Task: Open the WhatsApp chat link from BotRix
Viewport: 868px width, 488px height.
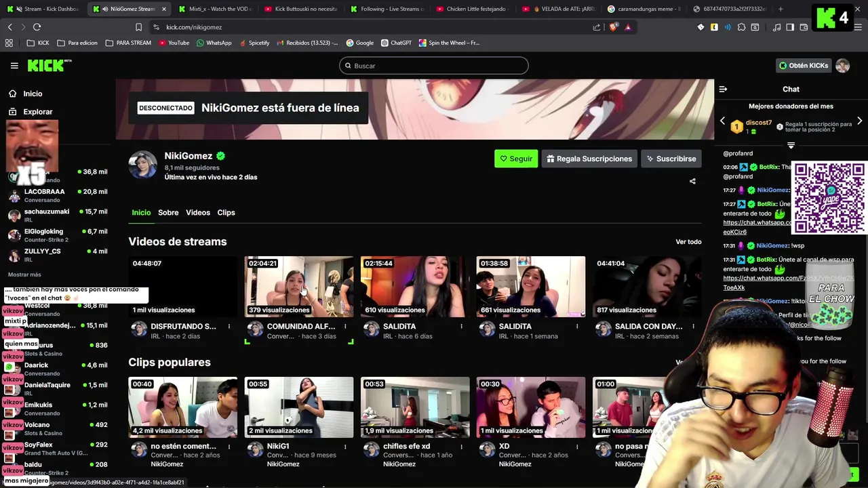Action: (757, 227)
